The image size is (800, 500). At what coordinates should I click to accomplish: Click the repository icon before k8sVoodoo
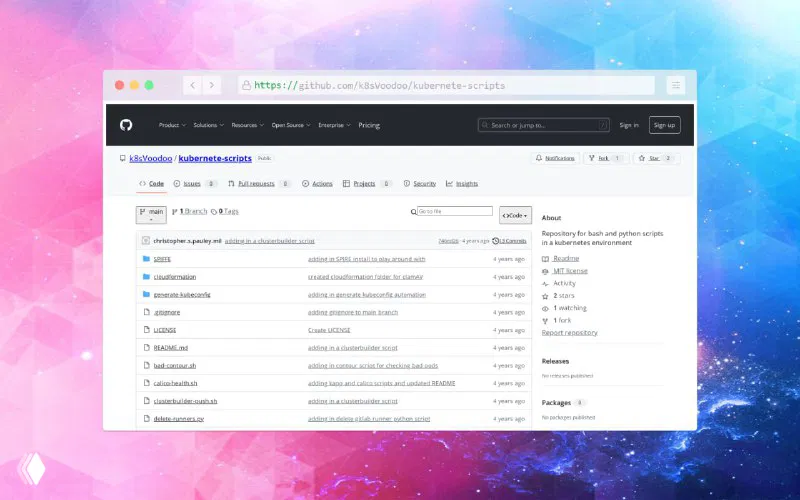(122, 158)
